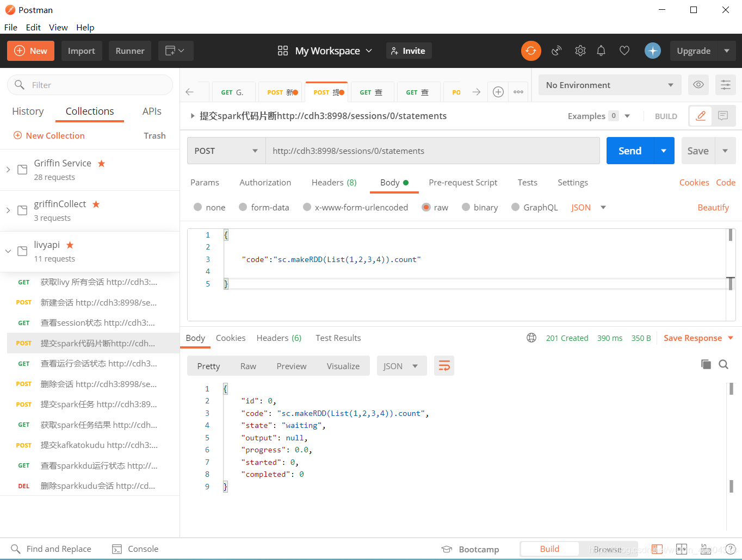Viewport: 742px width, 560px height.
Task: Click the star next to Griffin Service
Action: coord(101,163)
